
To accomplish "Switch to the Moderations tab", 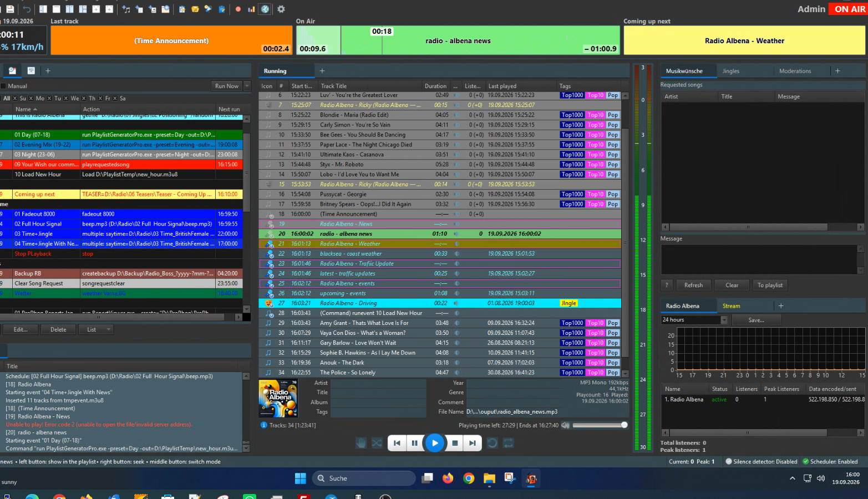I will [x=795, y=71].
